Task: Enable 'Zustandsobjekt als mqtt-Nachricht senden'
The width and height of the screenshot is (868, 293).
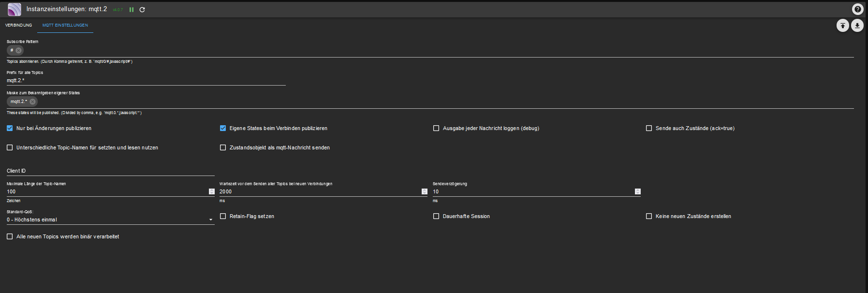Action: (223, 147)
